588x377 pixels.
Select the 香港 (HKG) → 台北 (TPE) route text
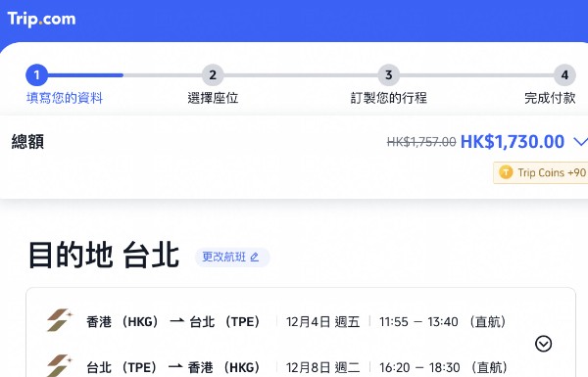[x=172, y=322]
